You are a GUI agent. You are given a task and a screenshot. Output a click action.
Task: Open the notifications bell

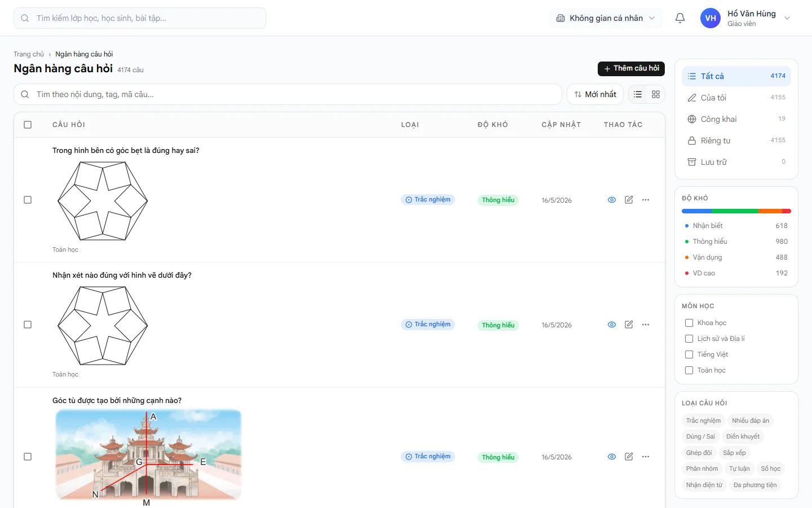coord(680,18)
